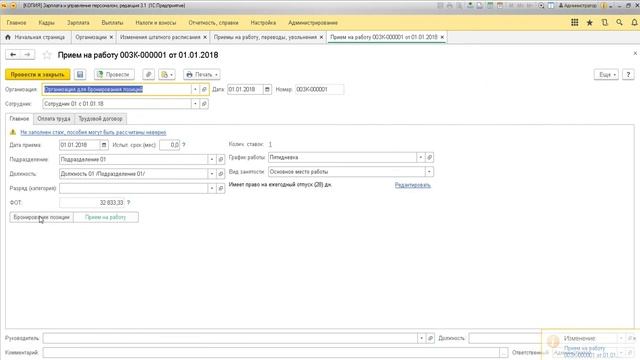This screenshot has height=360, width=640.
Task: Expand Должность dropdown list
Action: pyautogui.click(x=212, y=174)
